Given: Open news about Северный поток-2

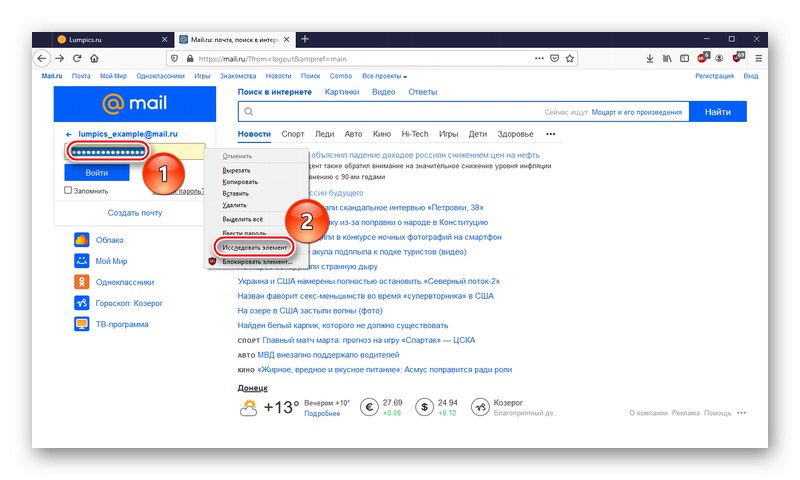Looking at the screenshot, I should pyautogui.click(x=368, y=281).
